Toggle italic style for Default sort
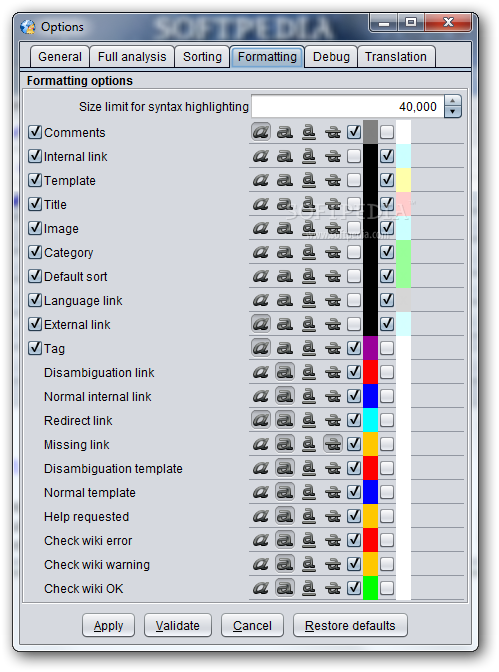The image size is (499, 672). click(261, 276)
